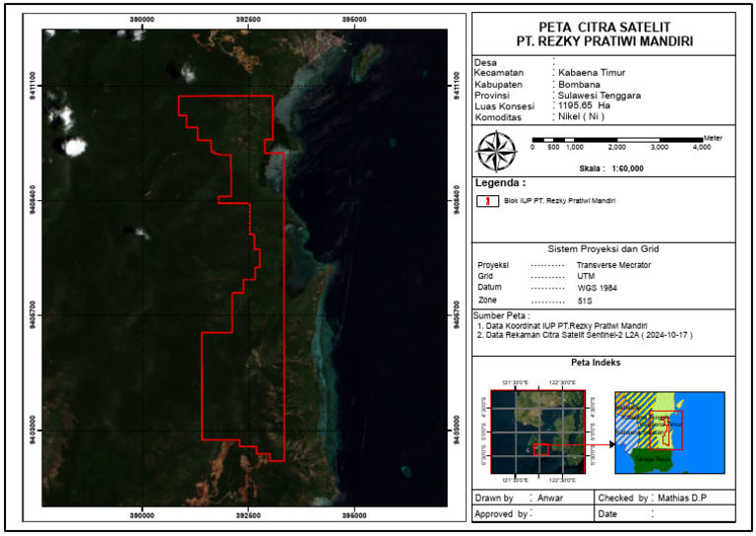The height and width of the screenshot is (536, 756).
Task: Open the Sulawesi satellite index map thumbnail
Action: (538, 432)
